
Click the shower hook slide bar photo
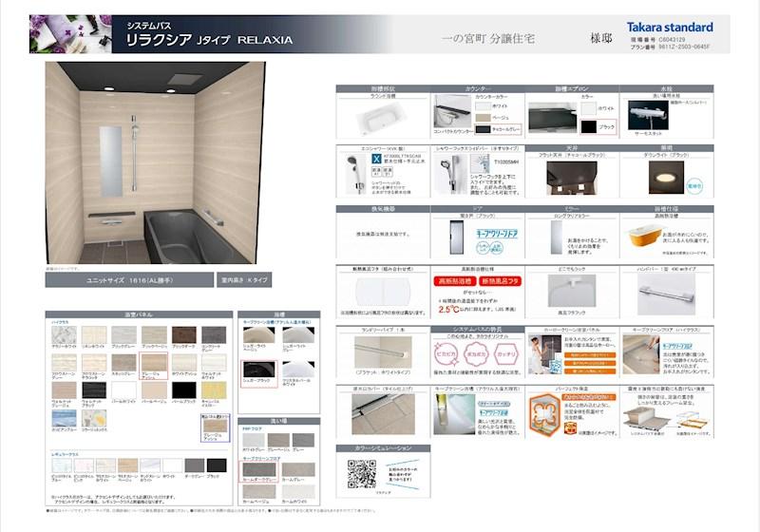450,174
